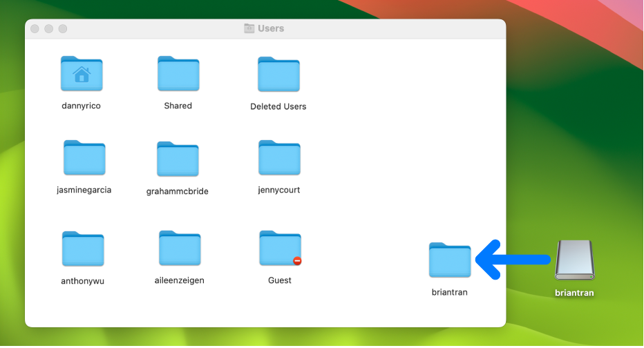Click the jennycourt name label

point(279,190)
